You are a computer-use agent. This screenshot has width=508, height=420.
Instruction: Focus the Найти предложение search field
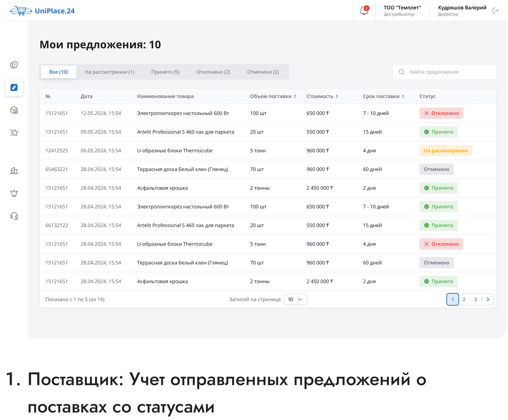click(x=448, y=72)
